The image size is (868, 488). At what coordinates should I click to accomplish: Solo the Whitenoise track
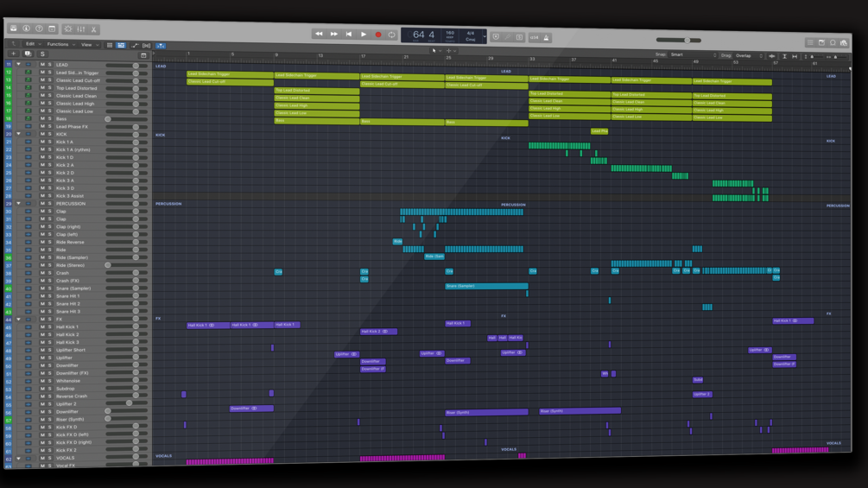pos(49,381)
